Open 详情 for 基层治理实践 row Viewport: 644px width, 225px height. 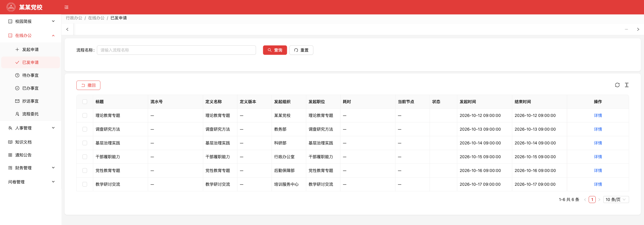[x=598, y=143]
